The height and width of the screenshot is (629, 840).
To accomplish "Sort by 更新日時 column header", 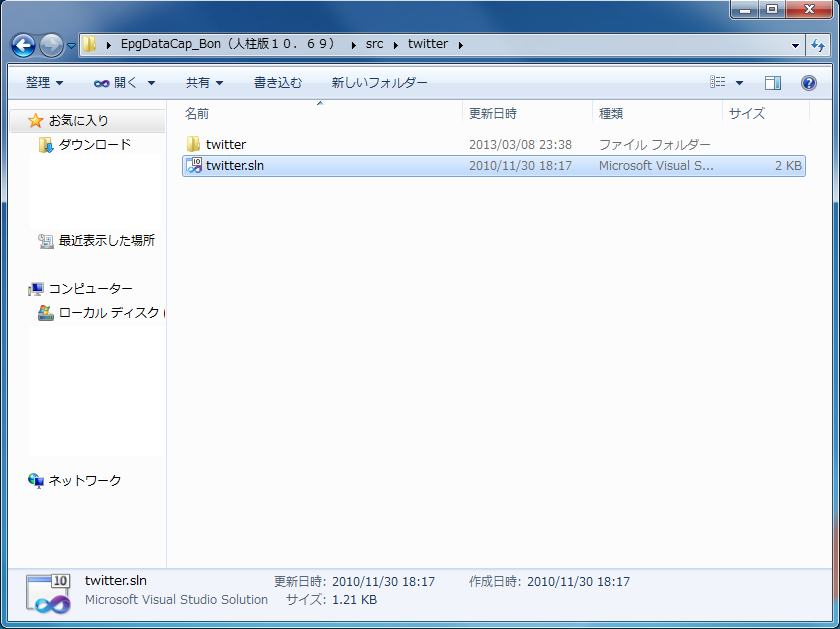I will 528,114.
